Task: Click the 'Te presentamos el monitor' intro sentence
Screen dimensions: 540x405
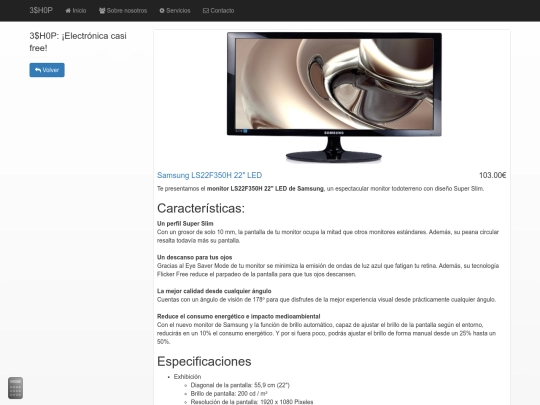Action: (x=321, y=189)
